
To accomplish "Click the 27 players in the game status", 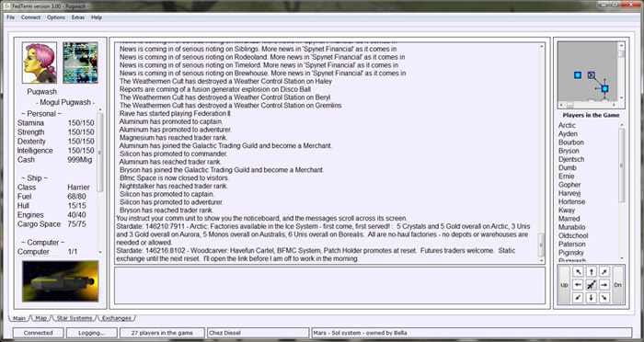I will 162,333.
